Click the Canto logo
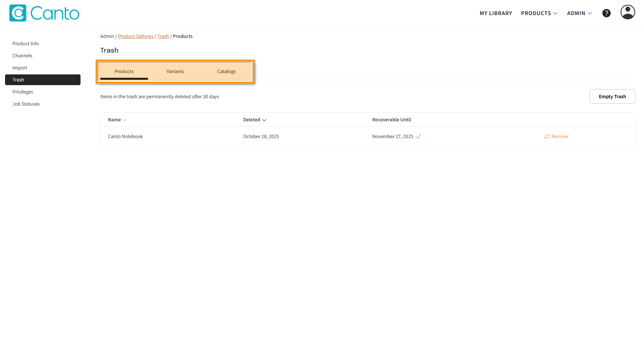Image resolution: width=644 pixels, height=362 pixels. coord(44,13)
